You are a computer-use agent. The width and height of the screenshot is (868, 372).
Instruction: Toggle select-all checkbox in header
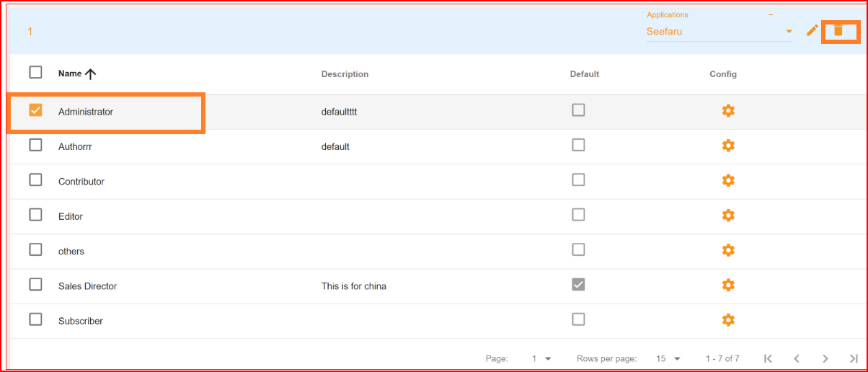click(x=35, y=72)
